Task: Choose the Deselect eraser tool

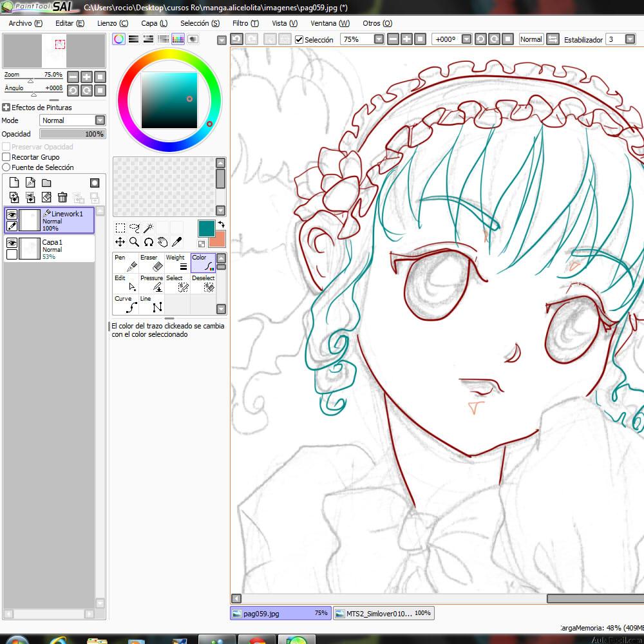Action: point(203,283)
